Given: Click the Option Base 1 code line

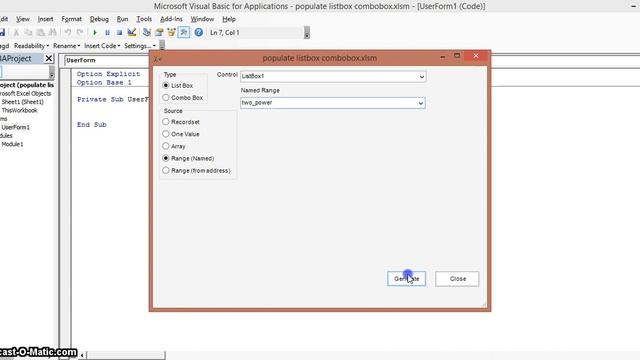Looking at the screenshot, I should point(104,82).
